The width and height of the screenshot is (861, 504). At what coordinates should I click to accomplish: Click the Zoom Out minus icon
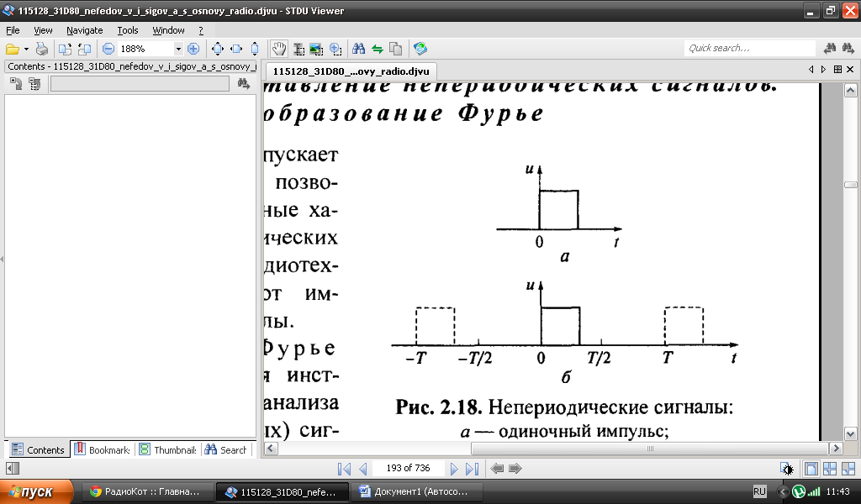108,49
